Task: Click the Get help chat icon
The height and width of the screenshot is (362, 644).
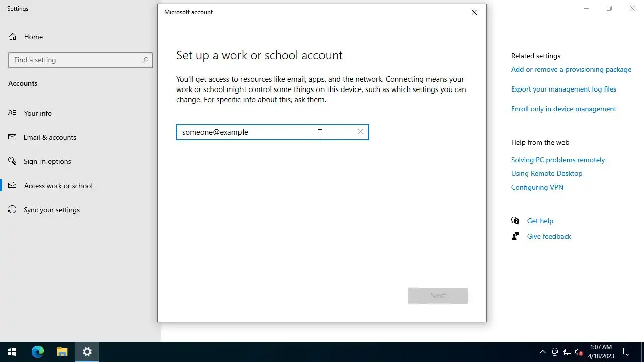Action: coord(515,221)
